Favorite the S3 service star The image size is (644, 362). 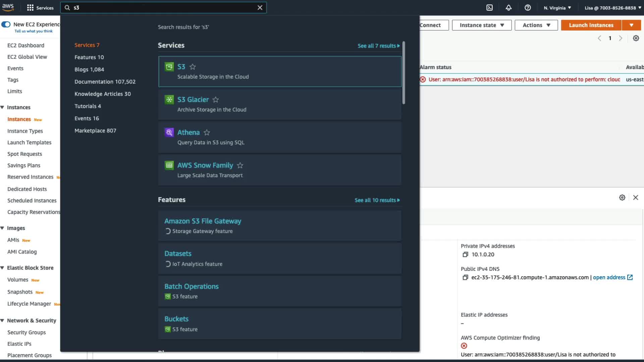pos(193,67)
